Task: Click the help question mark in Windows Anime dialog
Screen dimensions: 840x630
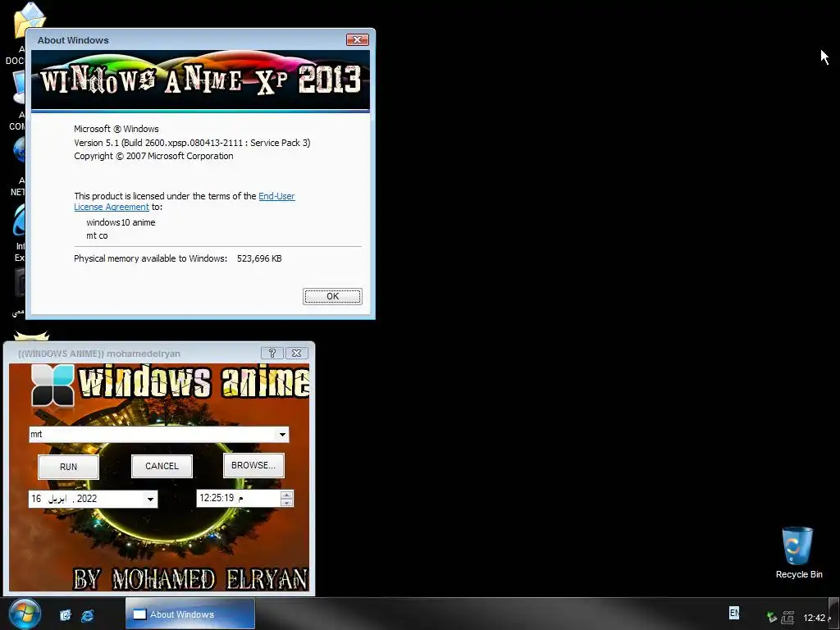Action: [272, 353]
